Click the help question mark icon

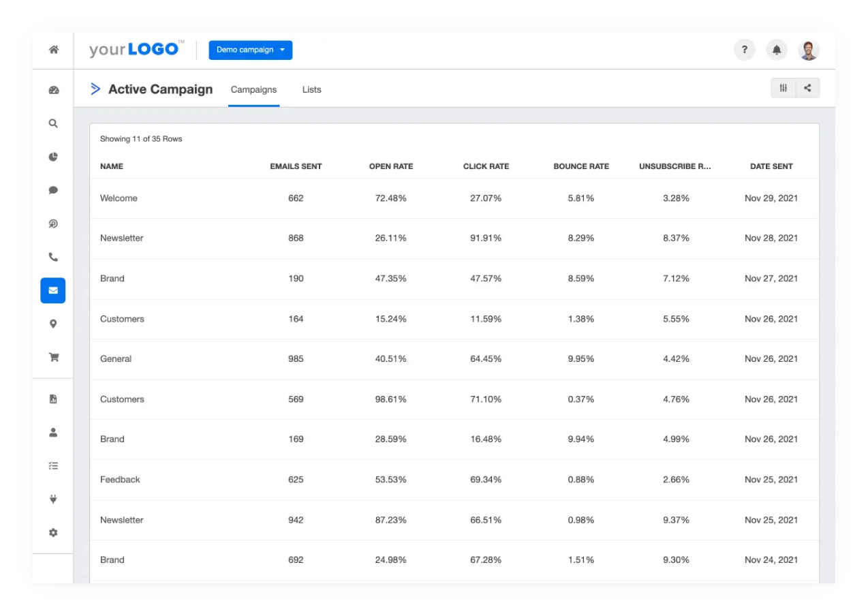coord(744,50)
